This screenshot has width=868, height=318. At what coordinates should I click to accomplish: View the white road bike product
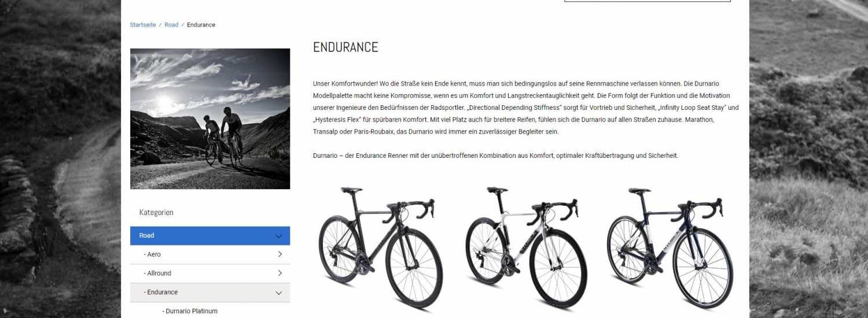526,247
